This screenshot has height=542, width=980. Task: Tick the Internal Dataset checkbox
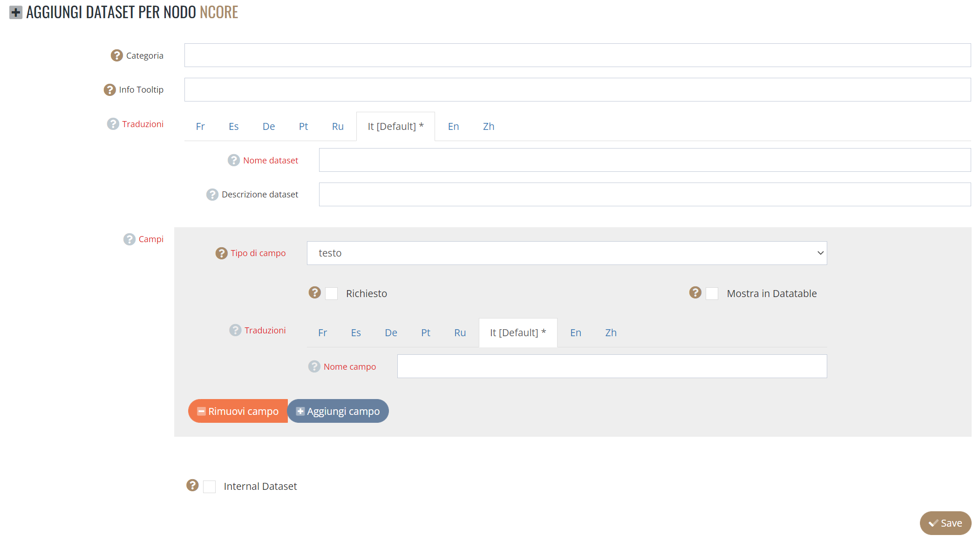209,487
